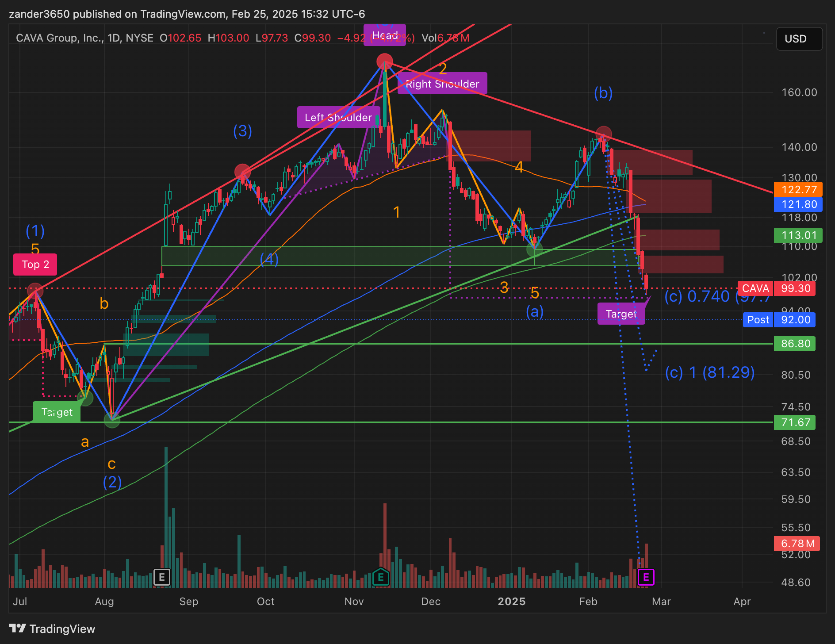Viewport: 835px width, 644px height.
Task: Click the green 113.01 price label
Action: click(798, 235)
